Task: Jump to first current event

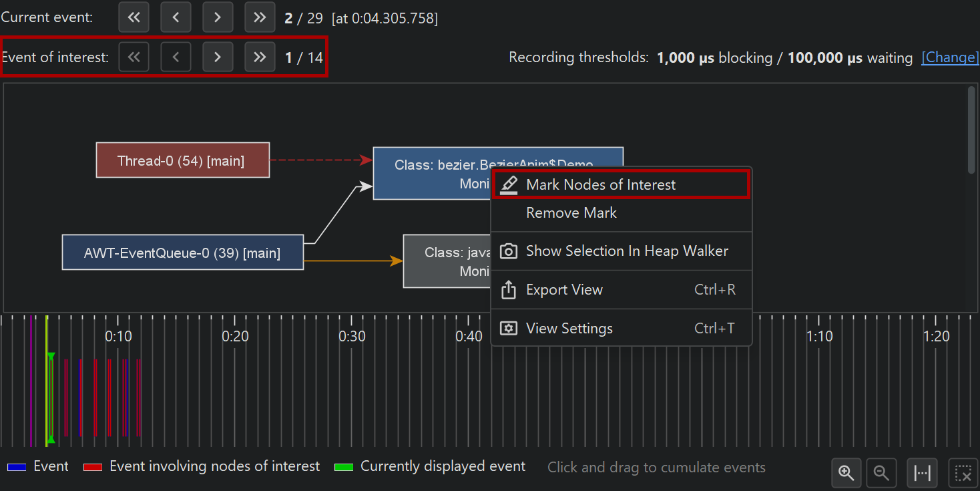Action: pos(134,17)
